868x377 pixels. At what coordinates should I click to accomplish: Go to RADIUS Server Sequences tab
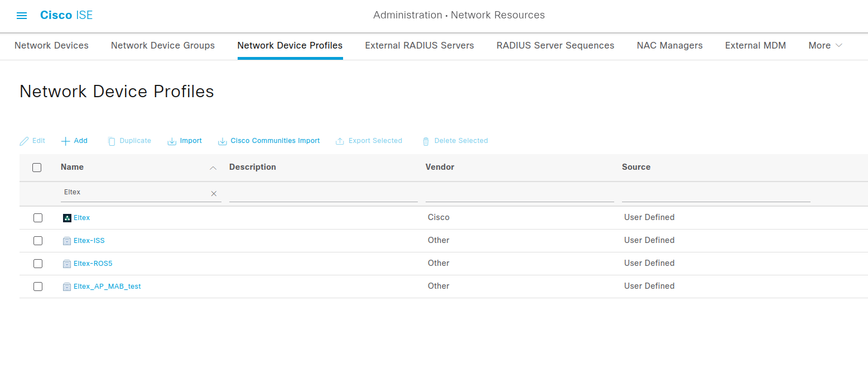pos(555,46)
